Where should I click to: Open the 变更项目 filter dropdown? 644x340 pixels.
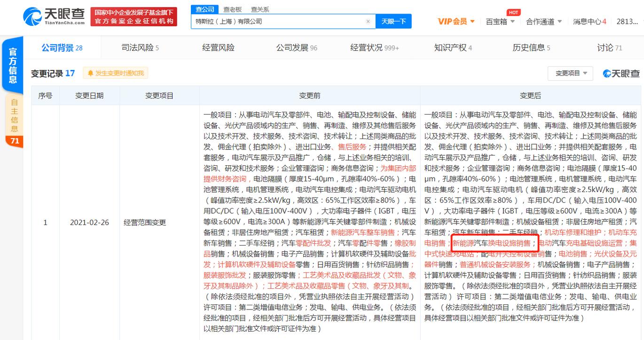coord(570,73)
